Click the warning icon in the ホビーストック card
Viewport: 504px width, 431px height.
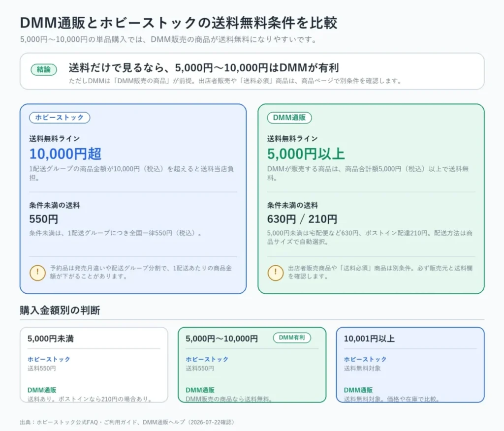point(37,273)
